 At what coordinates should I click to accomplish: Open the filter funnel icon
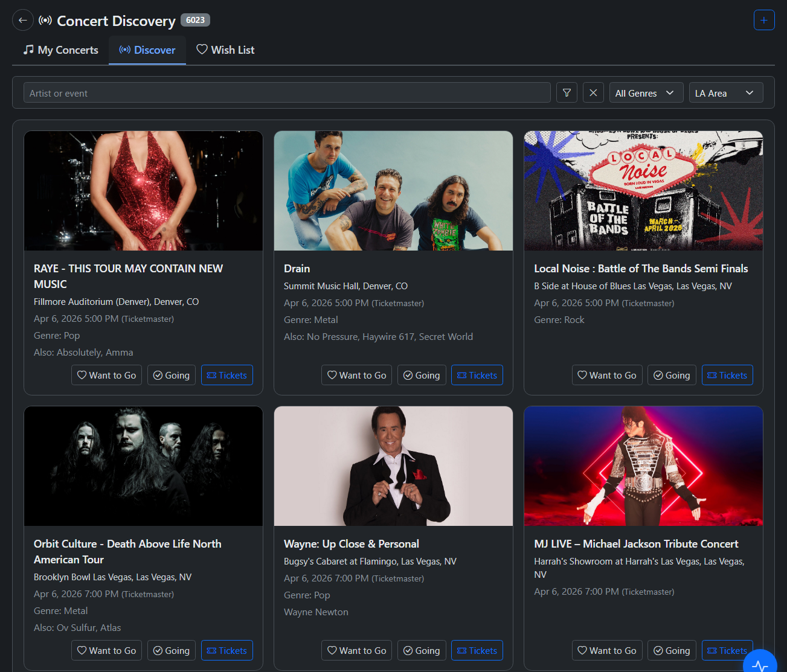567,93
